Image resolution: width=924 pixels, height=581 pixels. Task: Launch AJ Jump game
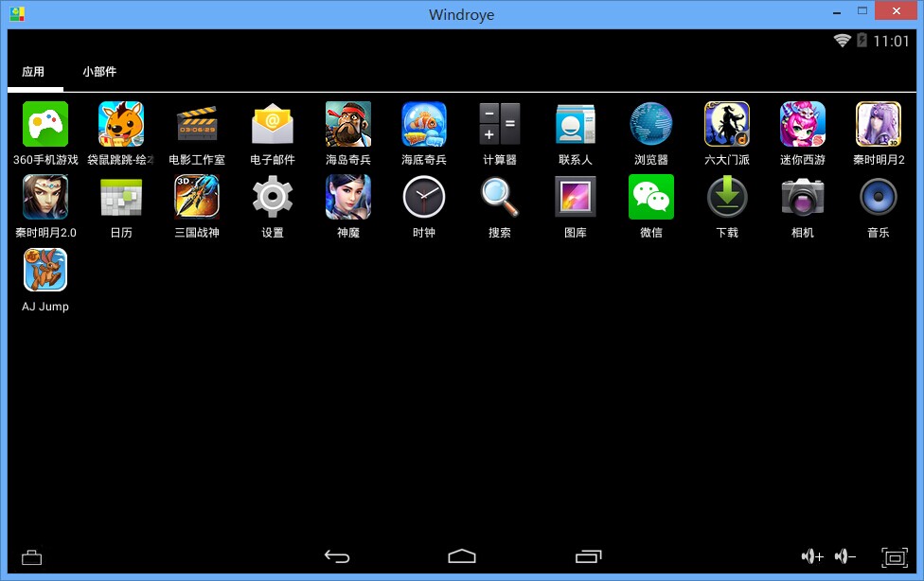click(45, 270)
